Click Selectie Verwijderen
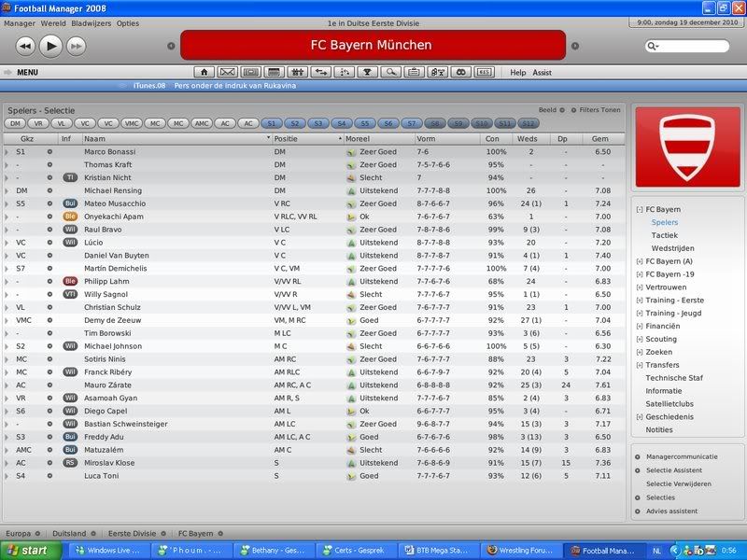 [x=679, y=483]
